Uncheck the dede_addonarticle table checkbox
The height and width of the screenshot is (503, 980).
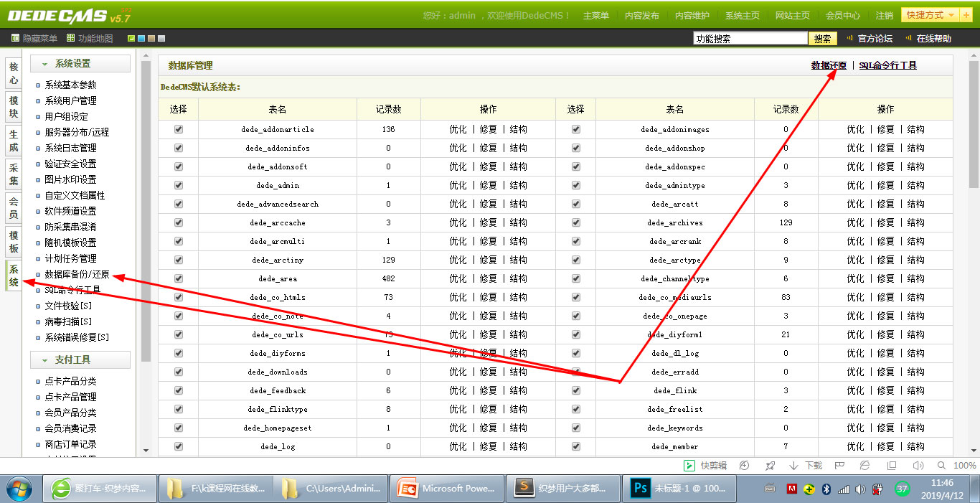(179, 129)
